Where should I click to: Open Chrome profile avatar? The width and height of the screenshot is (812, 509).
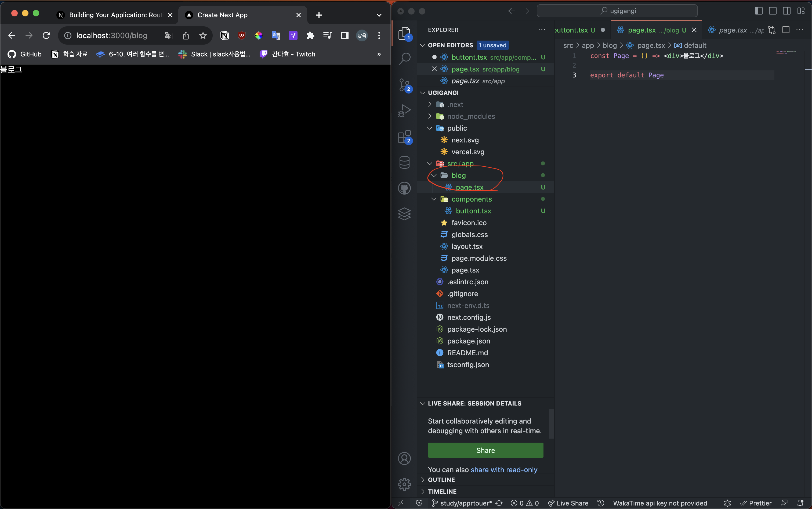pyautogui.click(x=362, y=35)
